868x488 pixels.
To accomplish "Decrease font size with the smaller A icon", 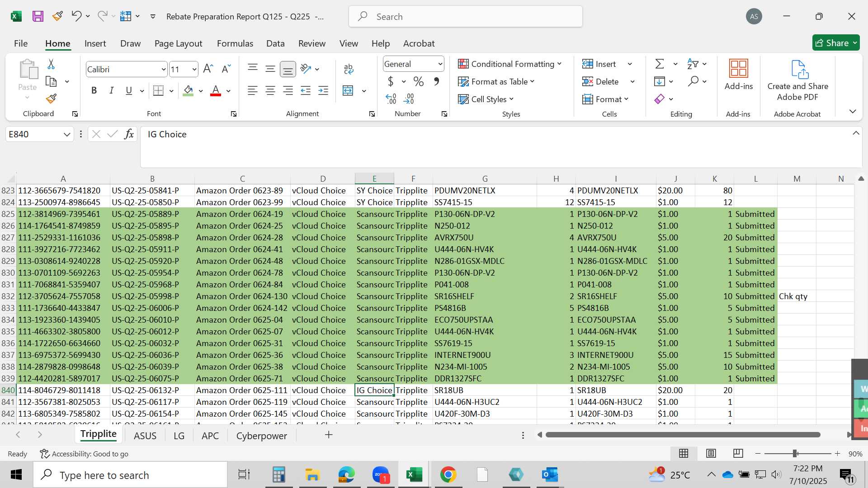I will tap(226, 69).
